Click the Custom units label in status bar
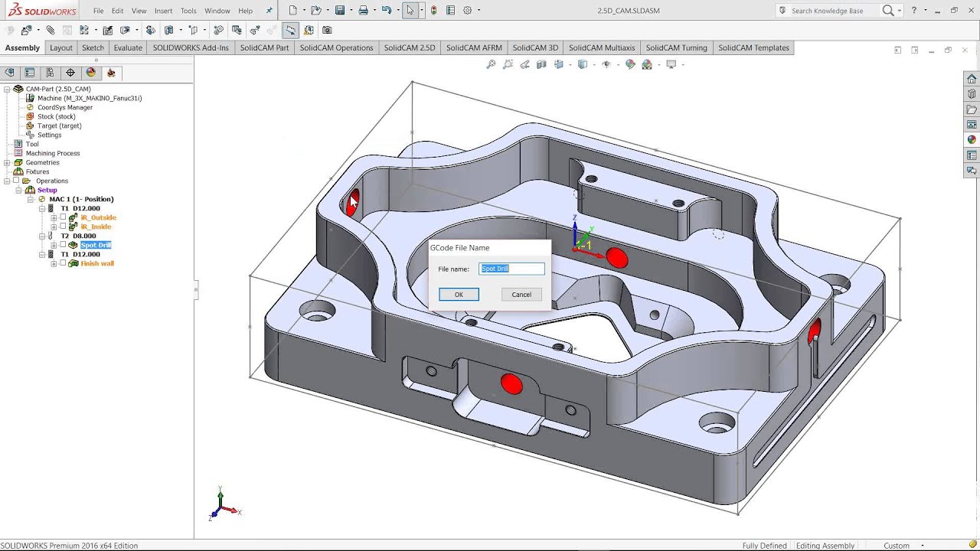 897,546
